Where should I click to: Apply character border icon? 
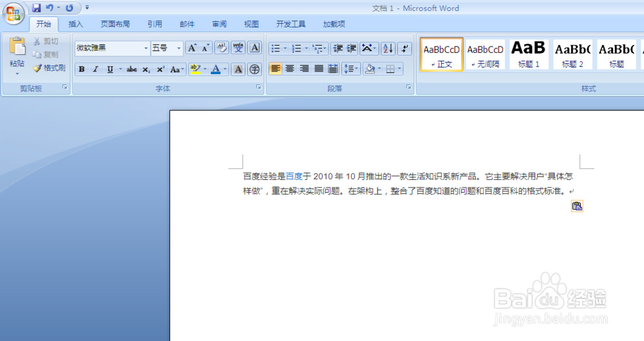[x=254, y=48]
